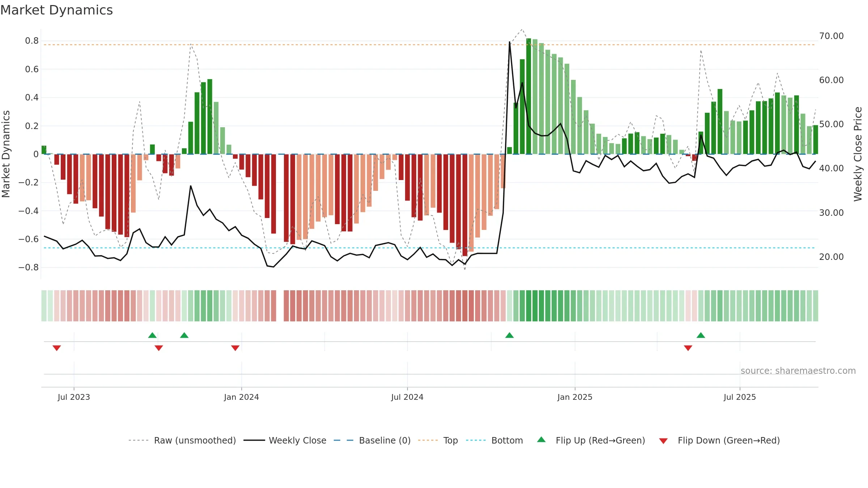Click the Jul 2024 x-axis label
The height and width of the screenshot is (488, 868).
[407, 397]
